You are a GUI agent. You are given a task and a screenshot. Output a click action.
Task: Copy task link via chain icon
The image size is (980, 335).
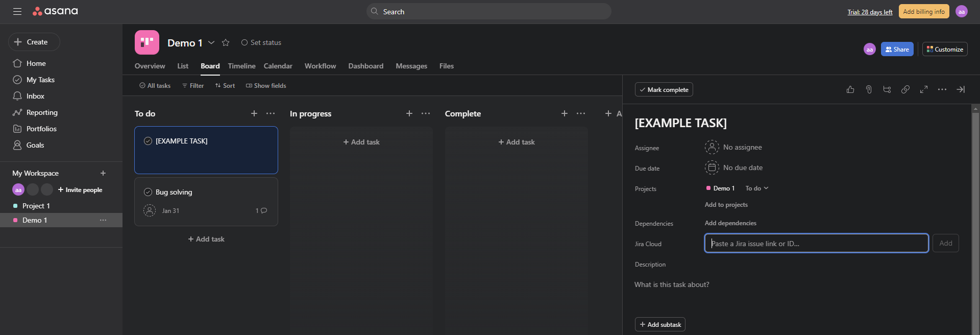(905, 89)
